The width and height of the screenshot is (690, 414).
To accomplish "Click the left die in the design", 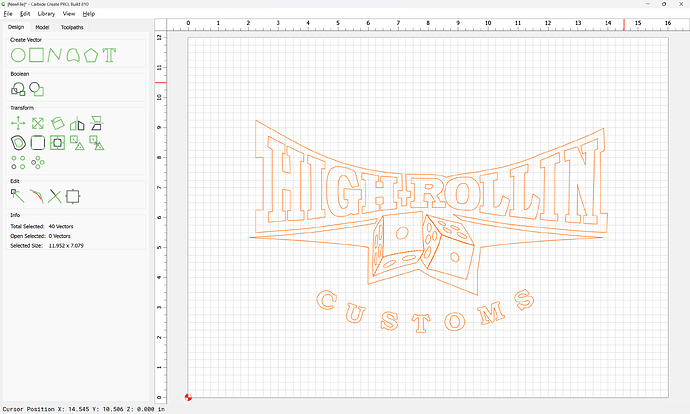I will click(x=398, y=246).
